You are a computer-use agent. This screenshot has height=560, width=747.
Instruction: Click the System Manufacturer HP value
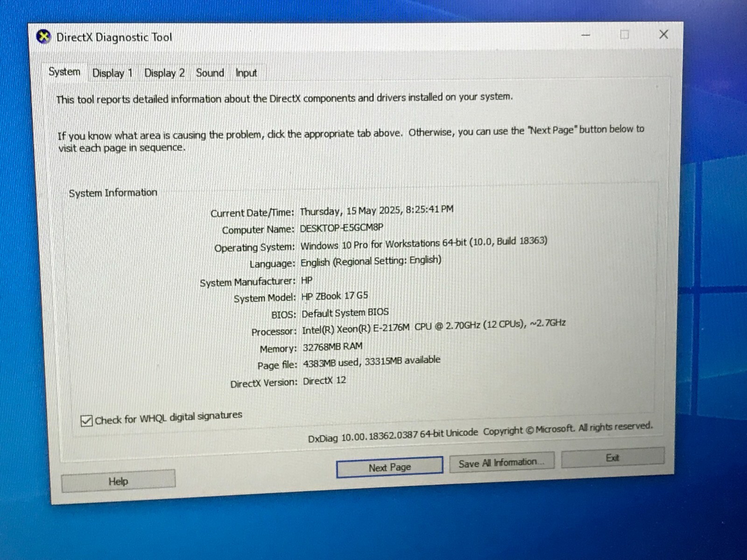coord(307,280)
